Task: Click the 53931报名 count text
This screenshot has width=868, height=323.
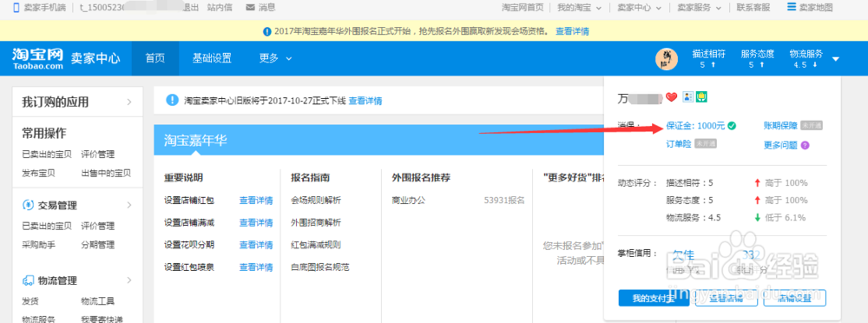Action: coord(504,201)
